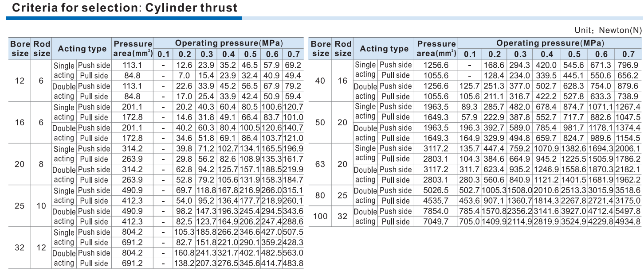The width and height of the screenshot is (644, 271).
Task: Click the pressure area value 5026.5
Action: 436,190
